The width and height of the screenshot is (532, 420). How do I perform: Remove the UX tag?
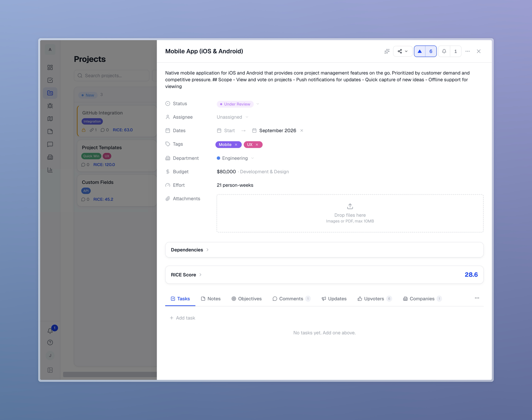[257, 145]
